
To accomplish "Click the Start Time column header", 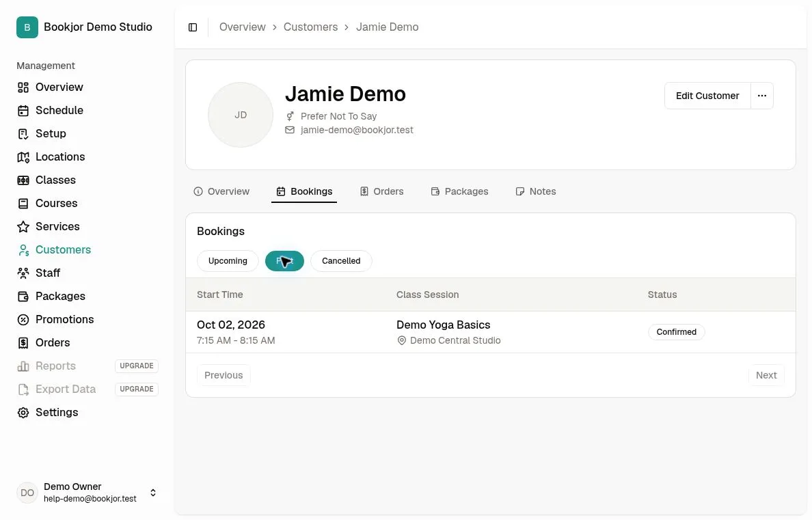I will point(220,295).
